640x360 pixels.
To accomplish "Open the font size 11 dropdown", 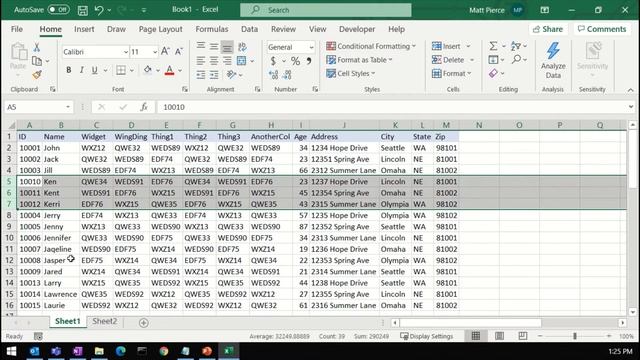I will (x=155, y=52).
